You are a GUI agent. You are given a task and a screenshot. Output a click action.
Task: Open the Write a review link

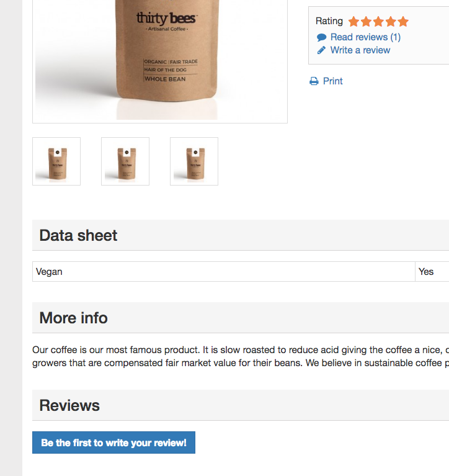pyautogui.click(x=360, y=50)
